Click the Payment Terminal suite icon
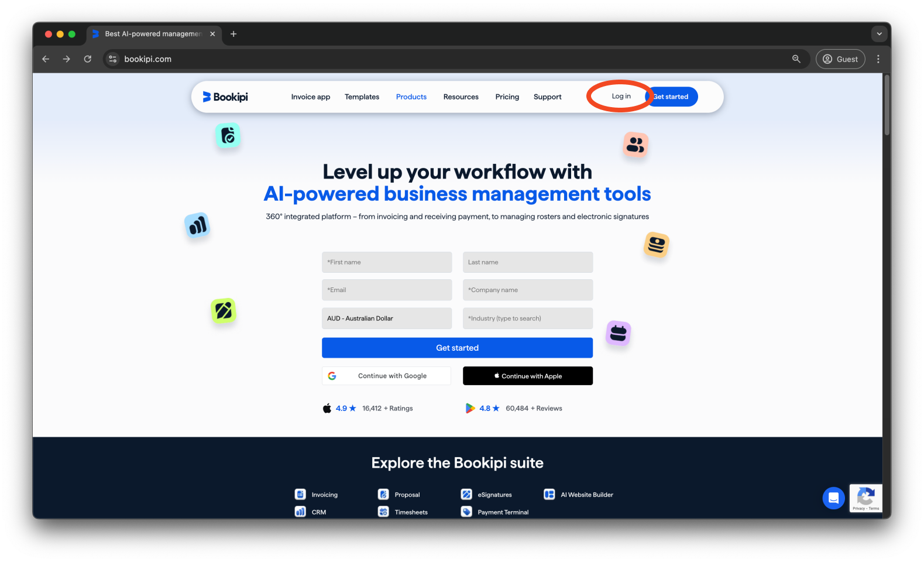The width and height of the screenshot is (924, 562). [x=466, y=512]
